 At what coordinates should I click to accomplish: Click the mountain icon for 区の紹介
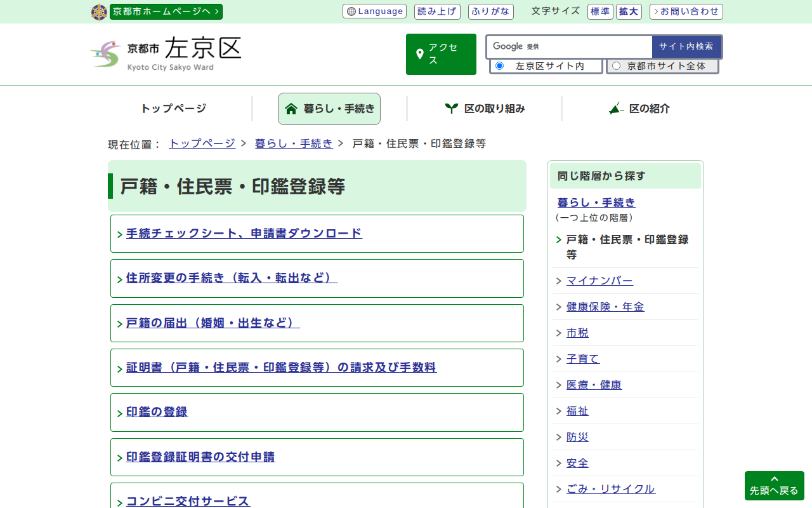615,109
